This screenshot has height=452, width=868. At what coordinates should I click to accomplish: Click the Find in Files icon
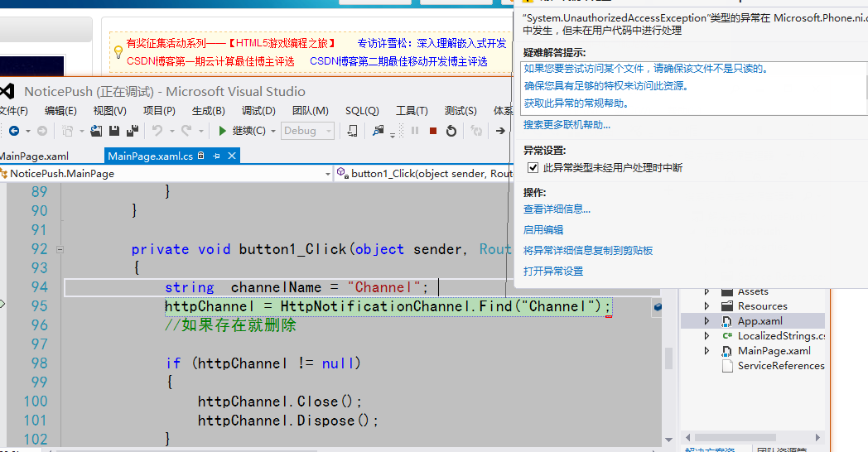[378, 131]
